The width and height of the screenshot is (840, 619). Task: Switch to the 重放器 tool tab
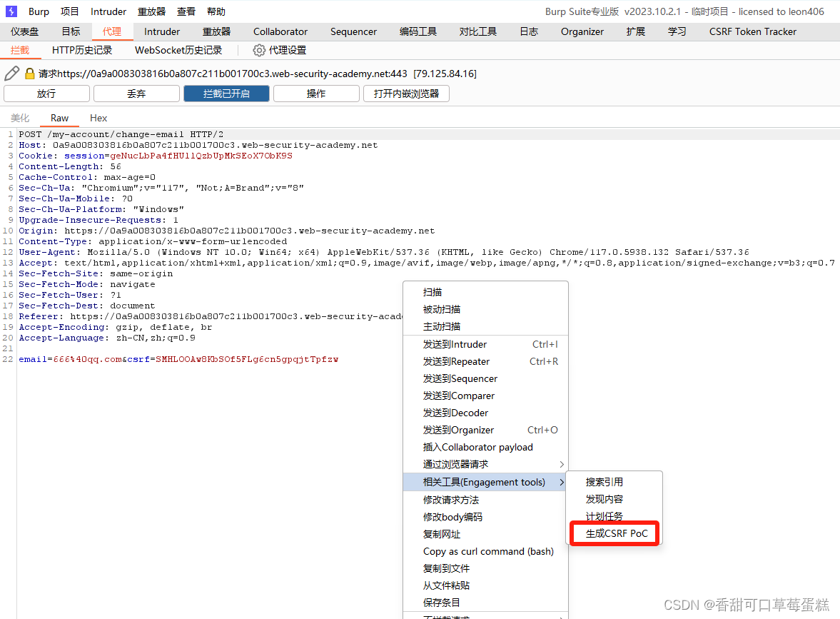point(216,31)
